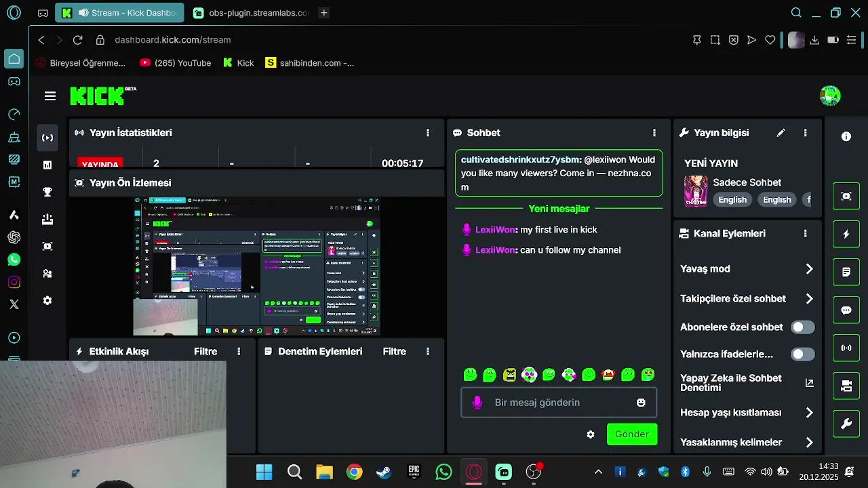This screenshot has width=868, height=488.
Task: Open OBS Studio on taskbar
Action: [534, 472]
